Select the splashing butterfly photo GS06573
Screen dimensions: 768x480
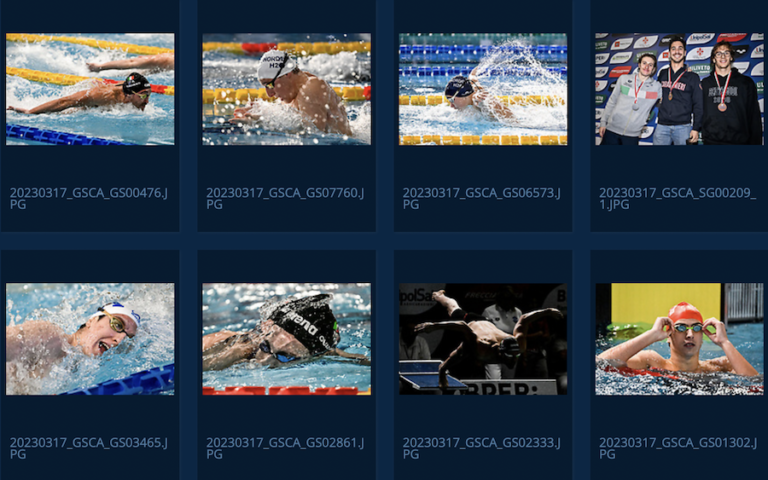point(483,89)
